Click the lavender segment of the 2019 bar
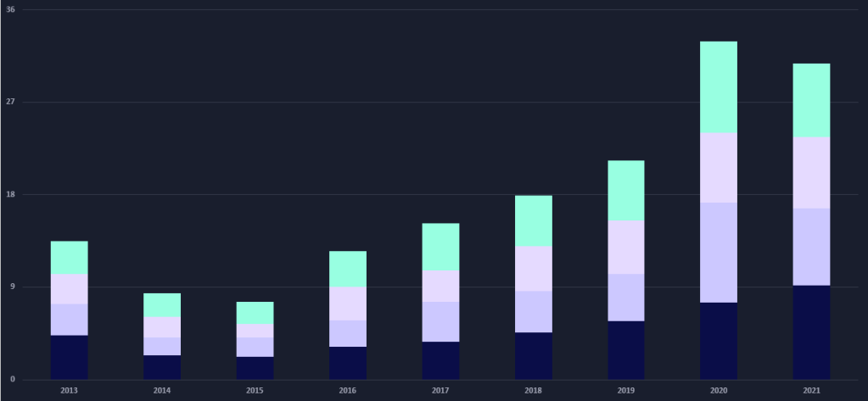The height and width of the screenshot is (401, 868). (x=625, y=297)
